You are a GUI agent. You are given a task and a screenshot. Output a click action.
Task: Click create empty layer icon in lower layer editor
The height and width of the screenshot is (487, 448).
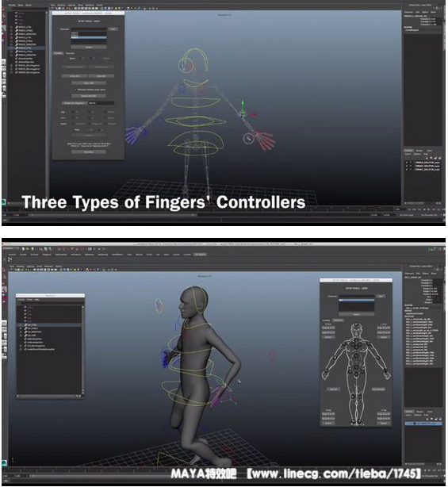coord(435,419)
